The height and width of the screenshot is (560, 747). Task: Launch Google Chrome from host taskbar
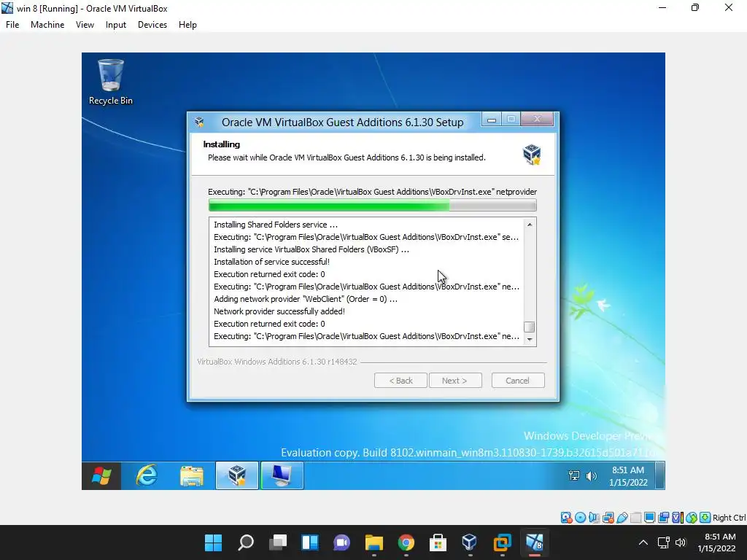tap(406, 542)
